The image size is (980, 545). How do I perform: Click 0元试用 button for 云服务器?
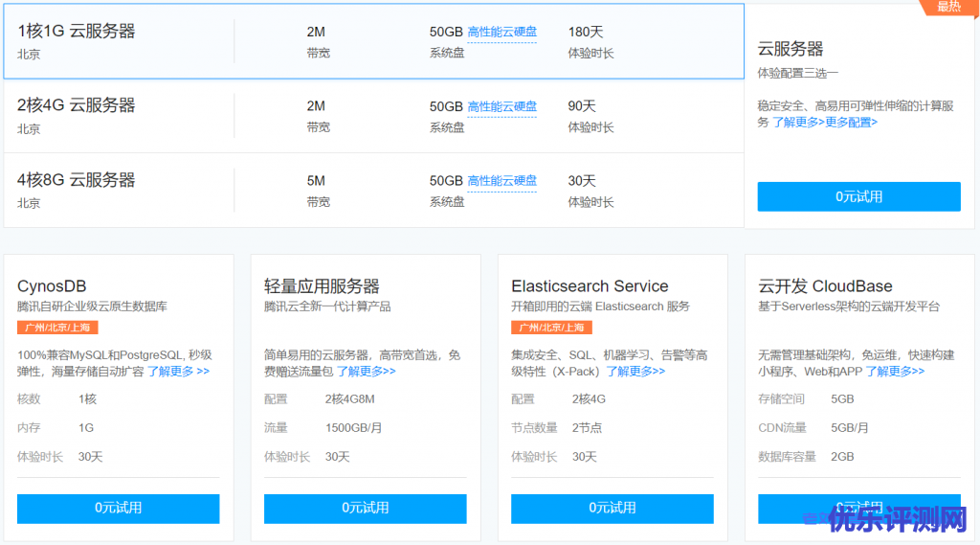[858, 196]
